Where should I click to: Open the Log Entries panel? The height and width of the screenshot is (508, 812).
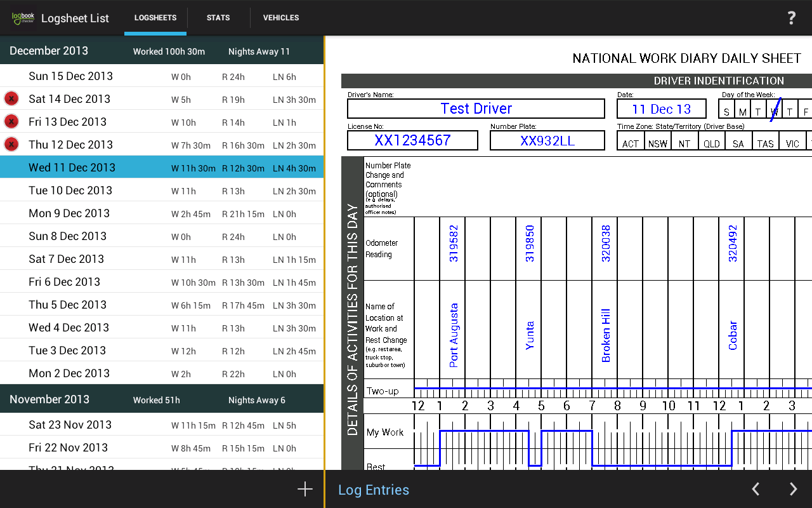click(374, 489)
